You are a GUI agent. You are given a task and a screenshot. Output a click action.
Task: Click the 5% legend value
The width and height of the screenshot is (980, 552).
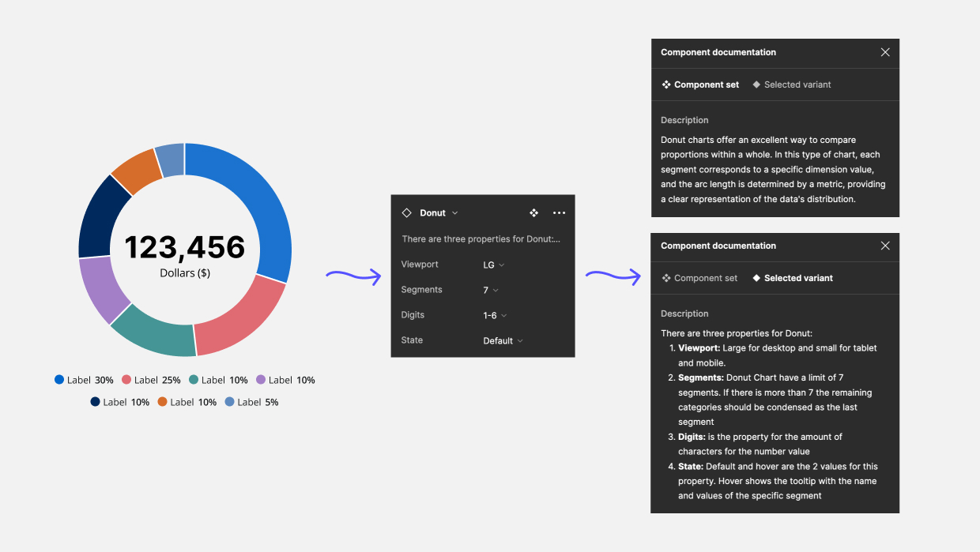point(271,402)
